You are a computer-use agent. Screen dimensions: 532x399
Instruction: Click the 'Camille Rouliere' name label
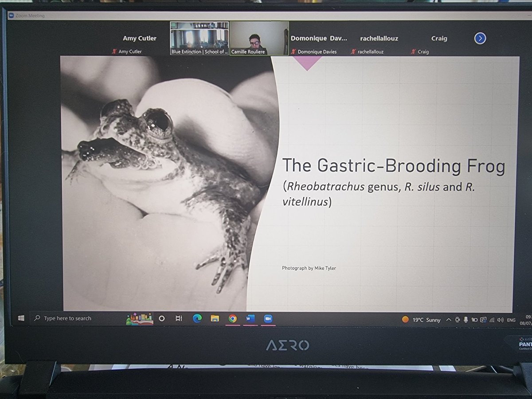pyautogui.click(x=248, y=52)
